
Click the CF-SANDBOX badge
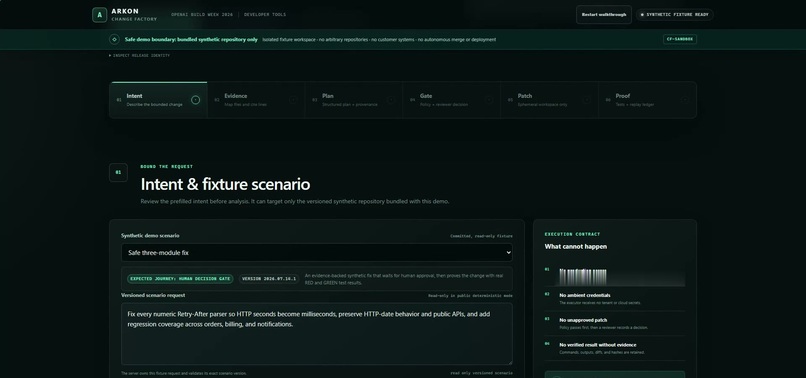680,39
